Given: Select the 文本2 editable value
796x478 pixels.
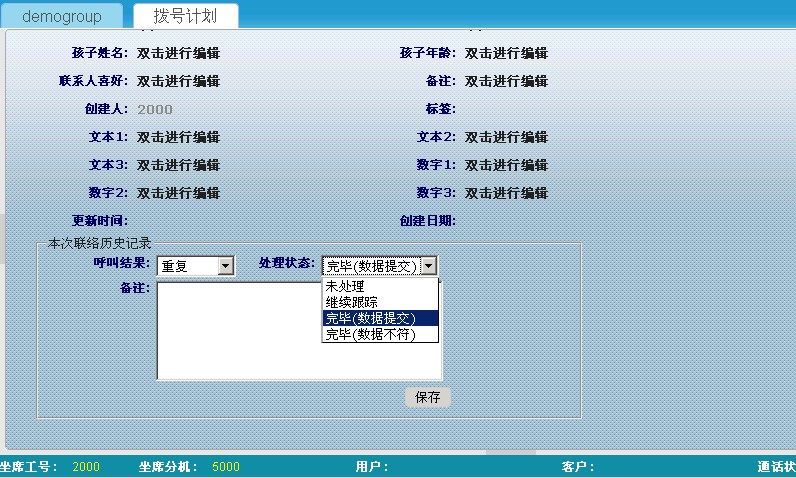Looking at the screenshot, I should click(506, 137).
